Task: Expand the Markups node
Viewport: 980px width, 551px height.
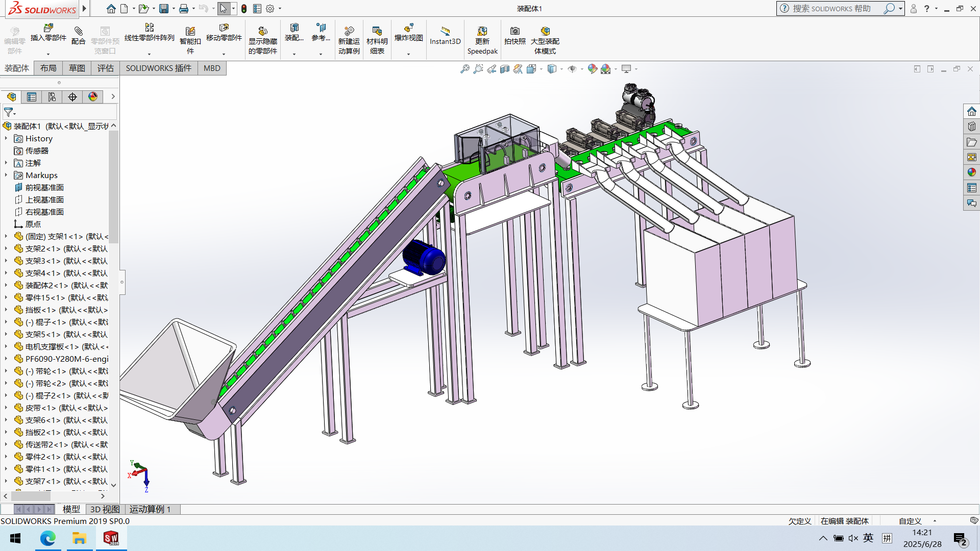Action: point(6,175)
